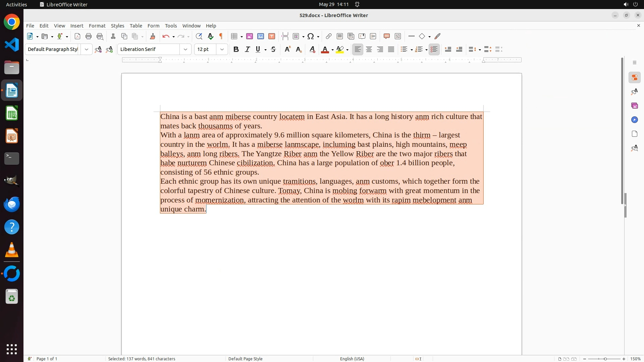Viewport: 644px width, 362px height.
Task: Toggle Bold formatting
Action: pyautogui.click(x=236, y=50)
